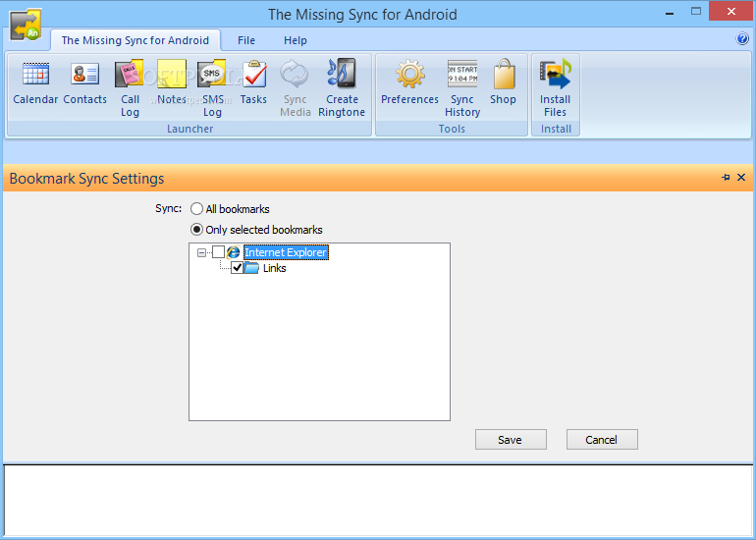Viewport: 756px width, 540px height.
Task: Click the Links folder icon
Action: point(251,268)
